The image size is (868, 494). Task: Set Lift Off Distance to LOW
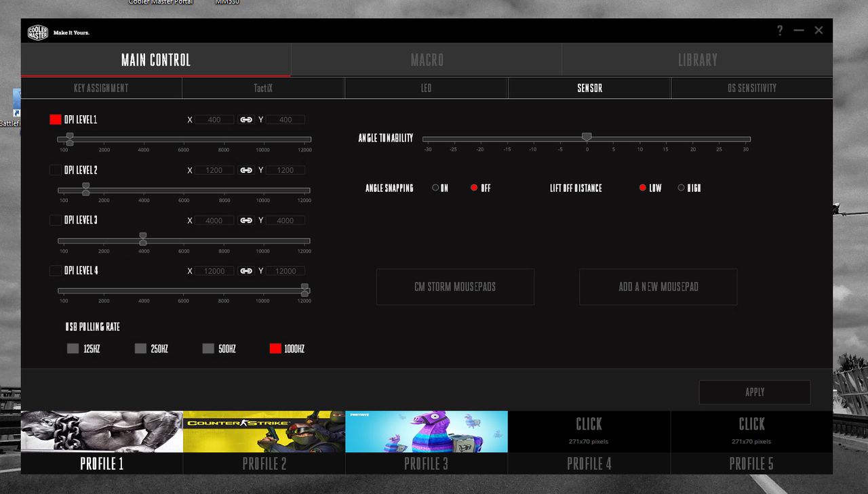[643, 188]
